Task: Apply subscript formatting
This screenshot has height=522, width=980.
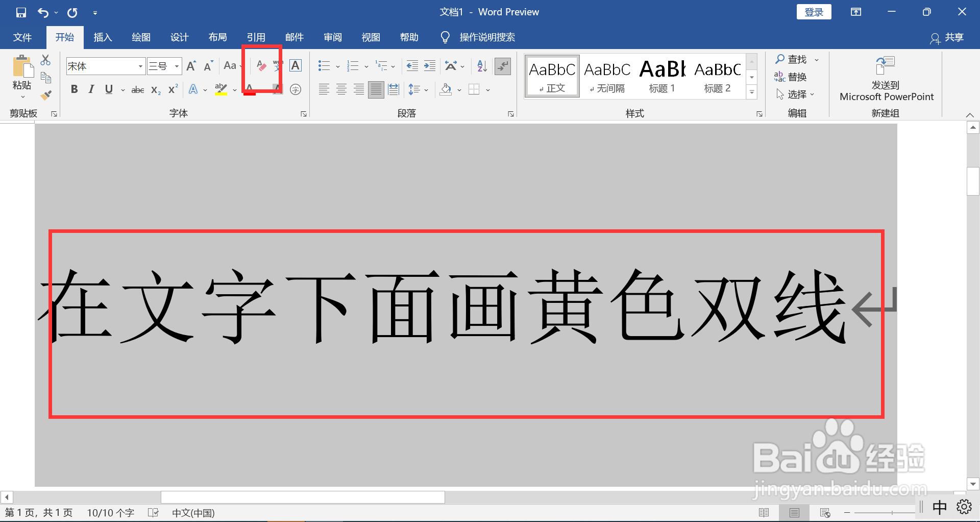Action: coord(156,90)
